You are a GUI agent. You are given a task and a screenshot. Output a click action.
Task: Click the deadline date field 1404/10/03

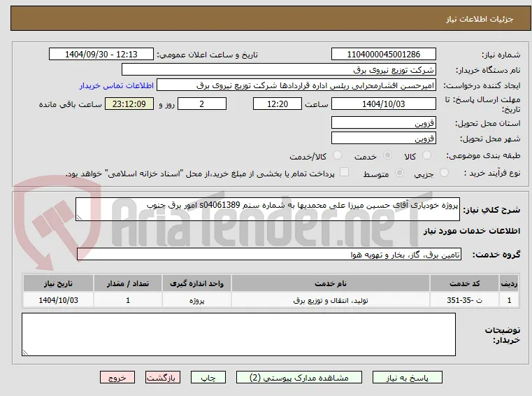[383, 104]
